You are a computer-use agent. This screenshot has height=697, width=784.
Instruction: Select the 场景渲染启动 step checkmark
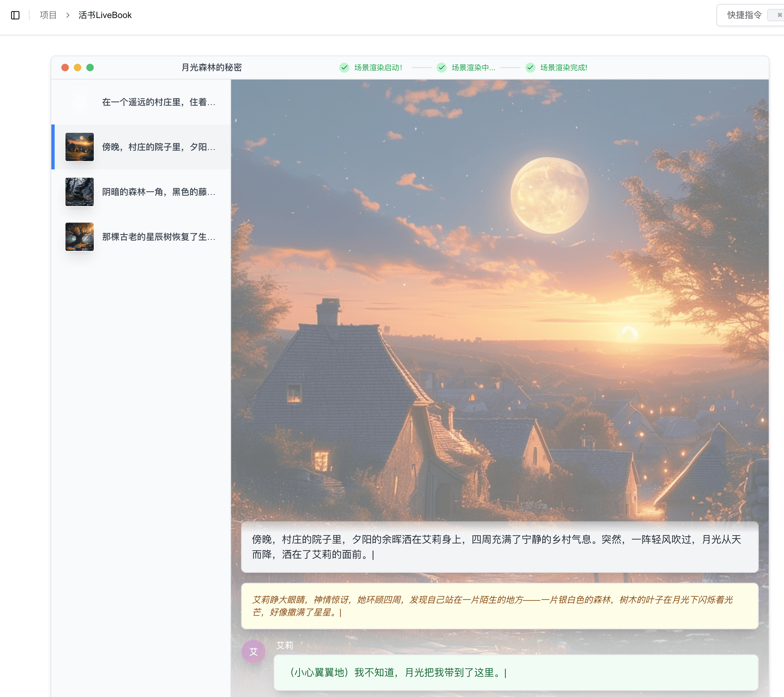click(345, 67)
